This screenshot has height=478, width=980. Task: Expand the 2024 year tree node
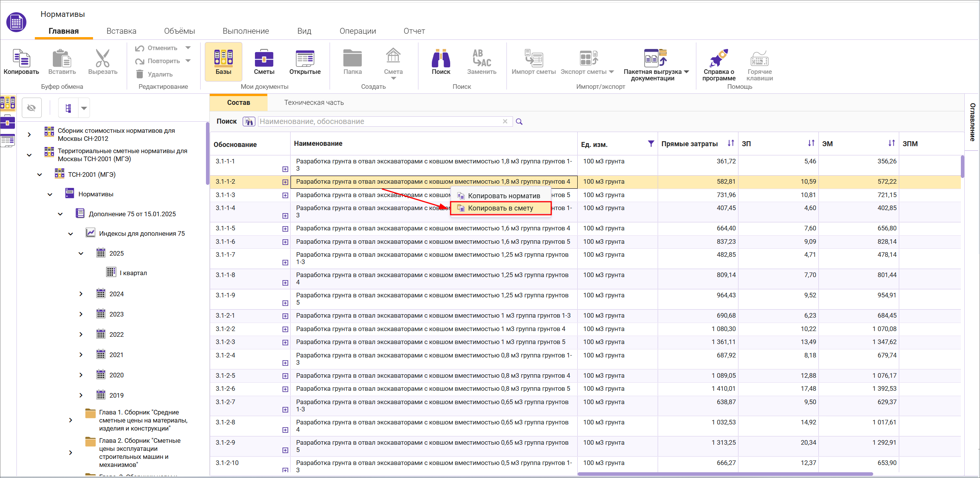tap(81, 294)
